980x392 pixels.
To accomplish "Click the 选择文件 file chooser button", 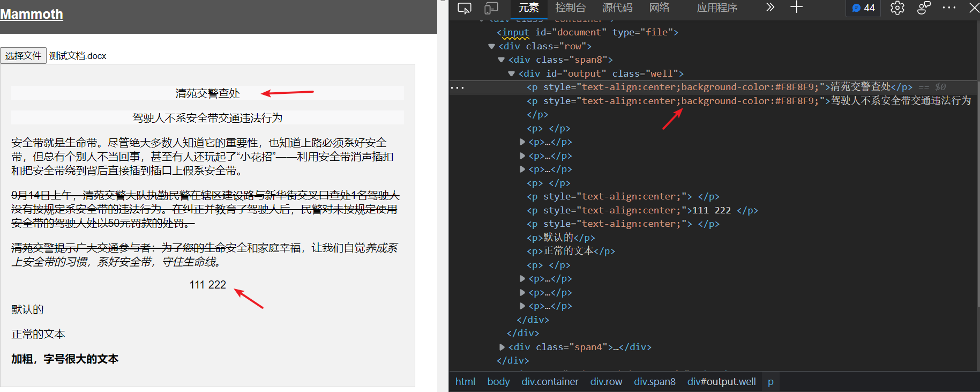I will point(23,56).
